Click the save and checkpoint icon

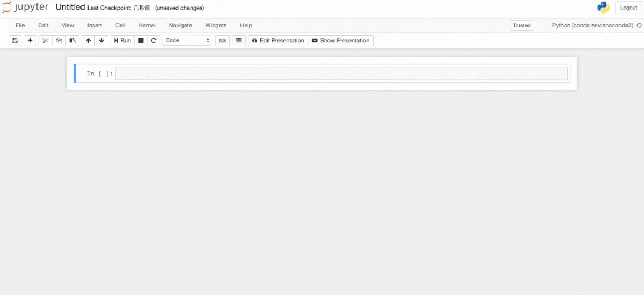point(15,40)
